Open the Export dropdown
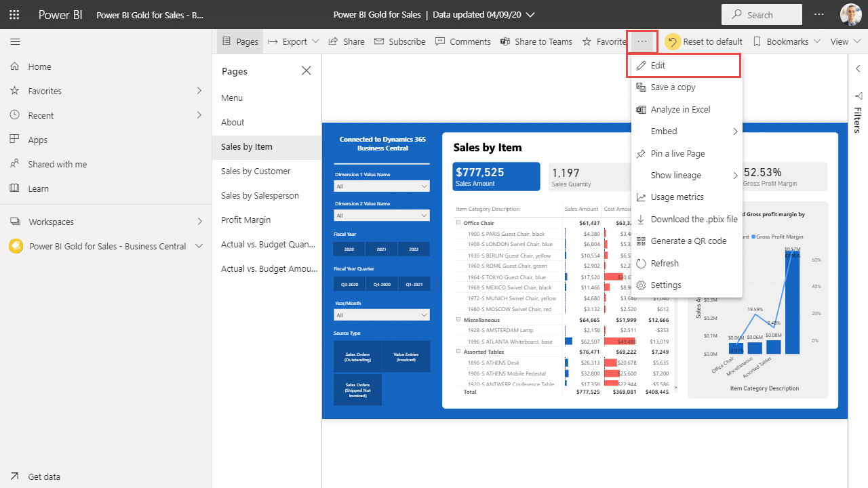 click(293, 41)
